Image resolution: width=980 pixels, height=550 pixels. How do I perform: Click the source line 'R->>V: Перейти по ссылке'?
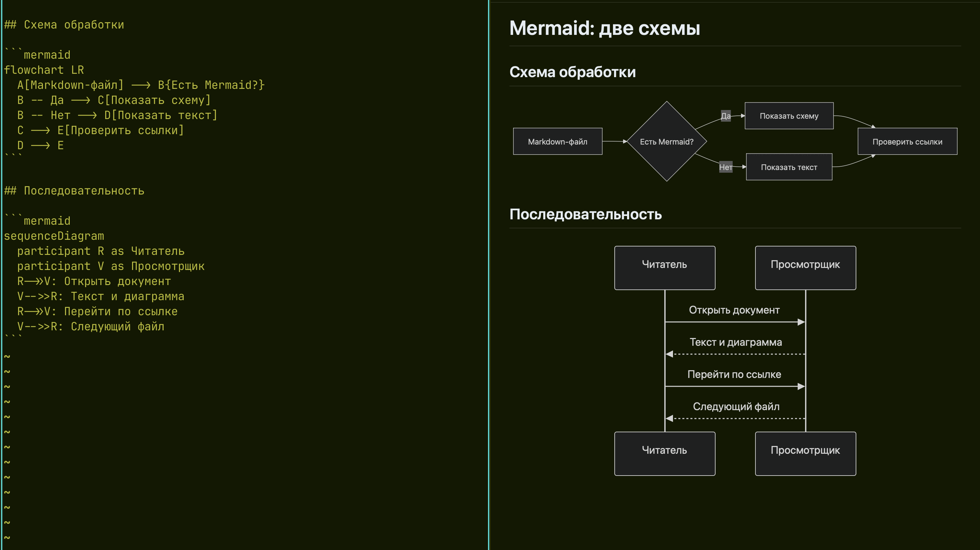(x=98, y=311)
